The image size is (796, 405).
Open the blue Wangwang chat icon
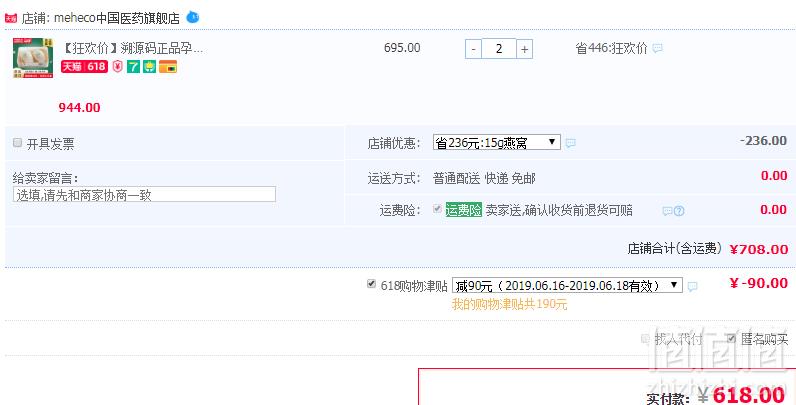point(192,17)
